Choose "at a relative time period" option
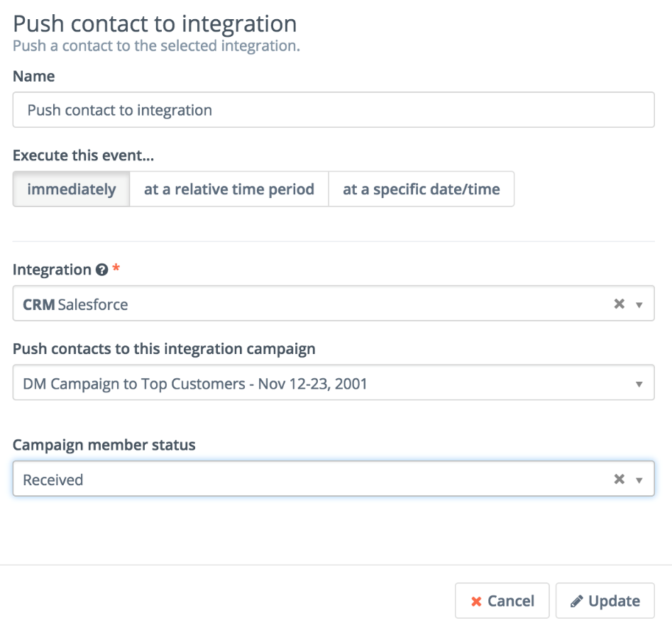Viewport: 672px width, 630px height. tap(228, 189)
